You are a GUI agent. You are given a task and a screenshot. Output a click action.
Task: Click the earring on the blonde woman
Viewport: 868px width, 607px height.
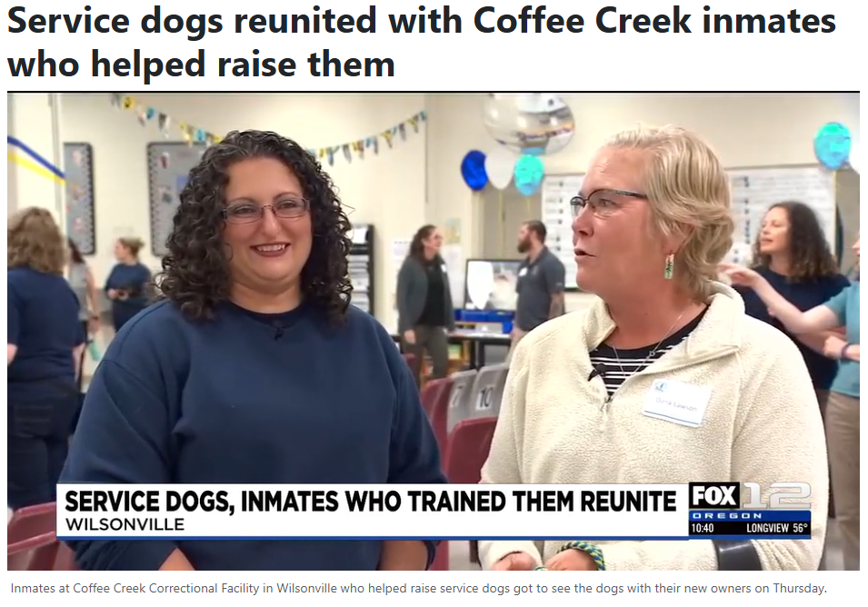click(x=669, y=266)
